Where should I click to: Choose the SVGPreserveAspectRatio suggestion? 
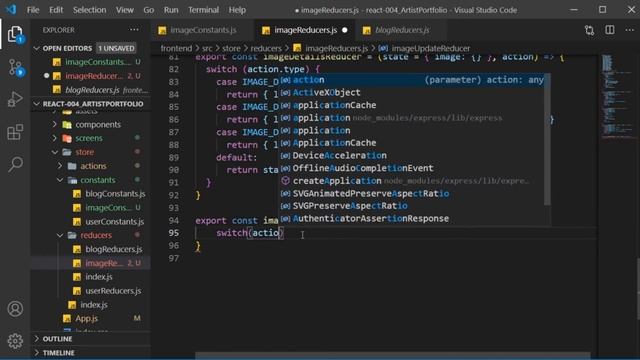click(412, 206)
